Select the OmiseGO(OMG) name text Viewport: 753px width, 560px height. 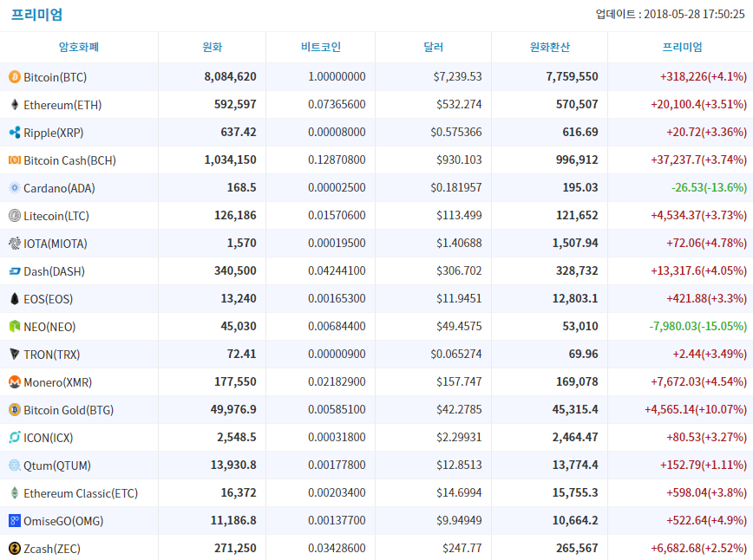[64, 521]
